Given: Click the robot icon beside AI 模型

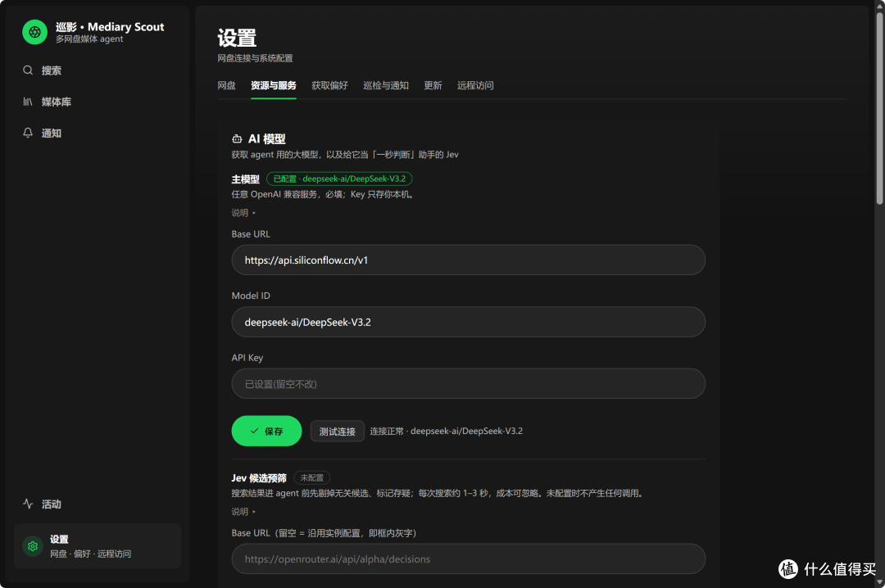Looking at the screenshot, I should coord(237,139).
